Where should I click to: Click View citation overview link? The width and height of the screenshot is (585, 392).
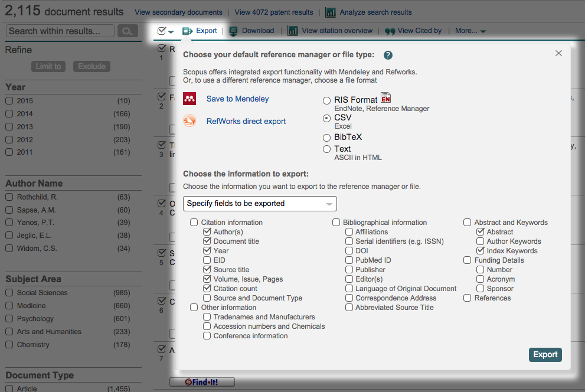[x=337, y=31]
